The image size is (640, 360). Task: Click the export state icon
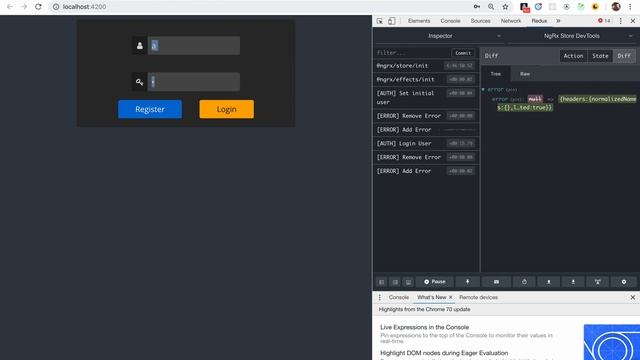click(573, 282)
